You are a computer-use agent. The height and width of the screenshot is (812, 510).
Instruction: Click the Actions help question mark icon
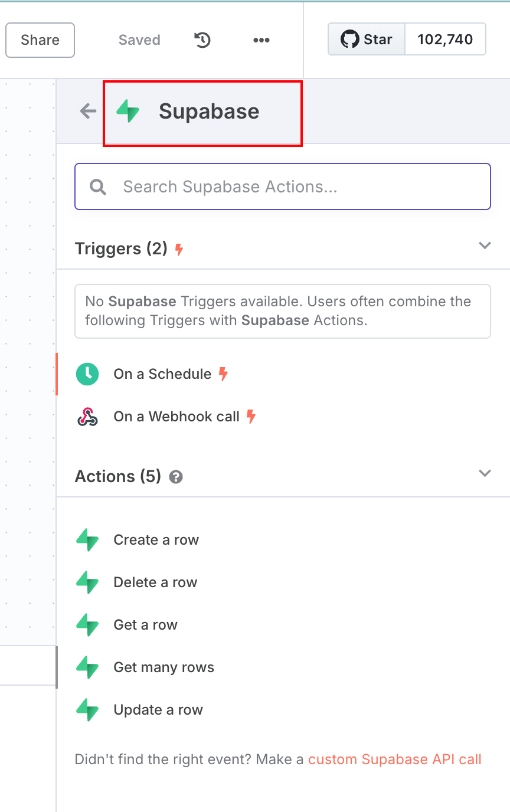175,477
